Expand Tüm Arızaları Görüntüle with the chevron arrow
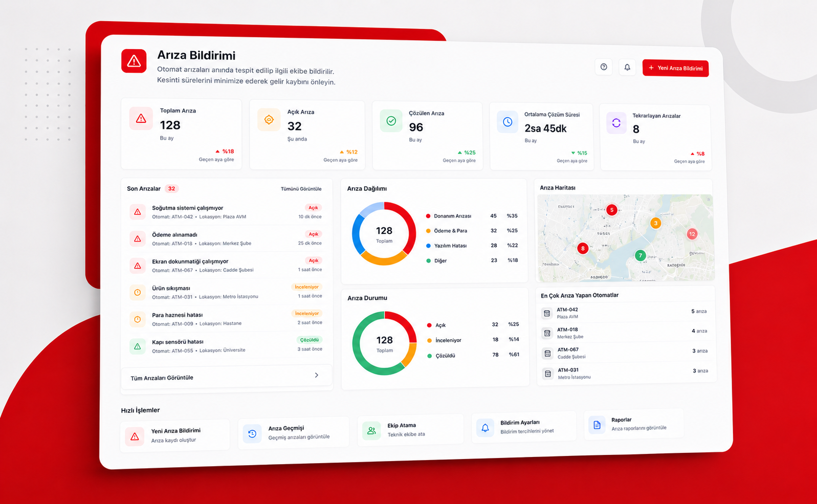Screen dimensions: 817x504 click(x=317, y=375)
